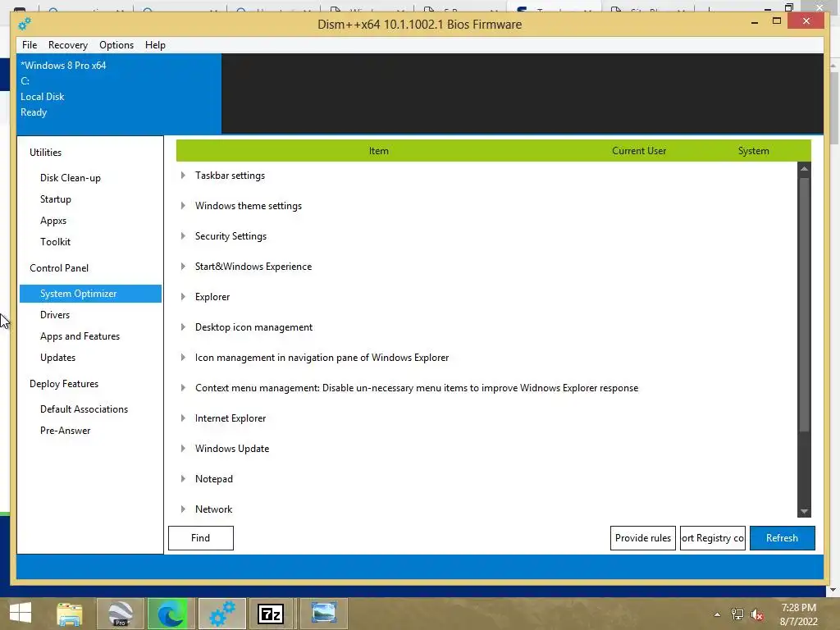Open network status tray icon
Screen dimensions: 840x630
coord(737,614)
